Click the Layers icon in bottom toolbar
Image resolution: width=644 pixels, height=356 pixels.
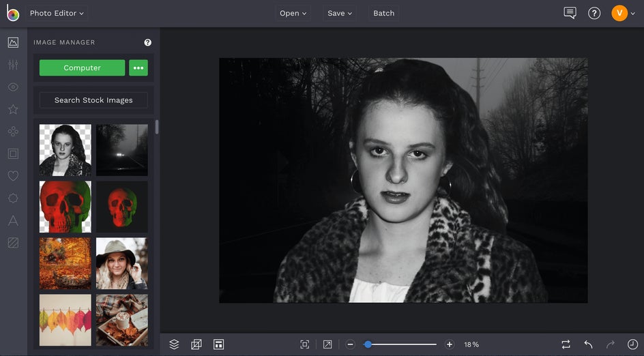pyautogui.click(x=174, y=344)
